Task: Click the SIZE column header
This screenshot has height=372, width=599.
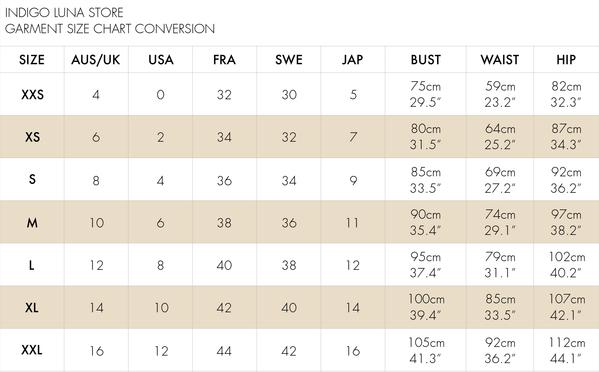Action: coord(32,60)
